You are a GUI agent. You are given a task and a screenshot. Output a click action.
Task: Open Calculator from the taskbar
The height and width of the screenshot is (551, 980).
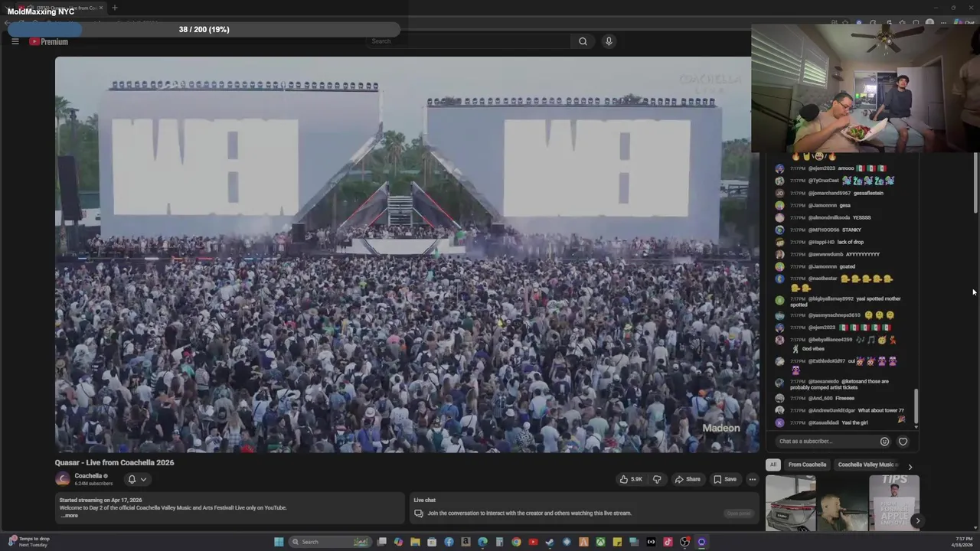(x=499, y=542)
